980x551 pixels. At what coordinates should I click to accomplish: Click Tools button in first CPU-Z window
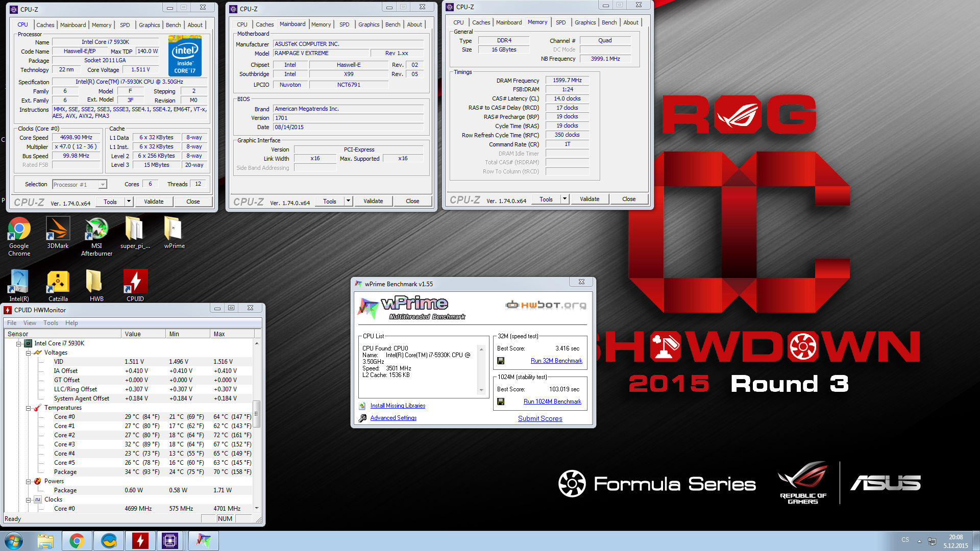coord(110,202)
